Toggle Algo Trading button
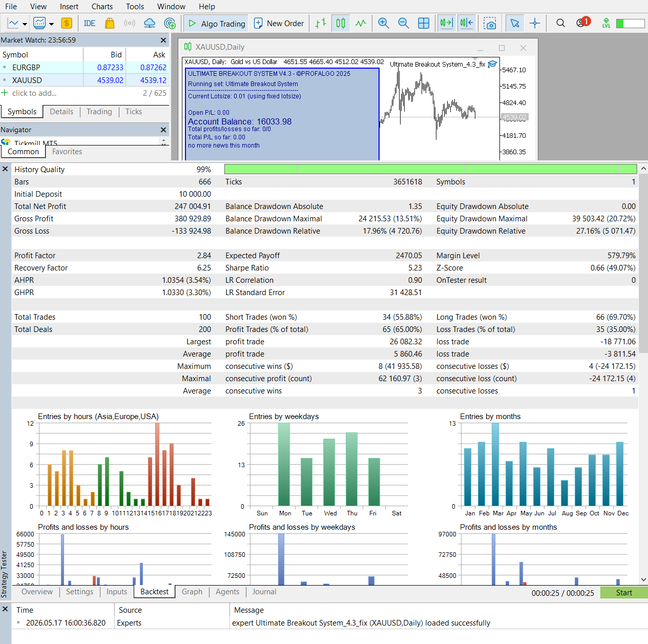This screenshot has width=648, height=644. coord(216,24)
